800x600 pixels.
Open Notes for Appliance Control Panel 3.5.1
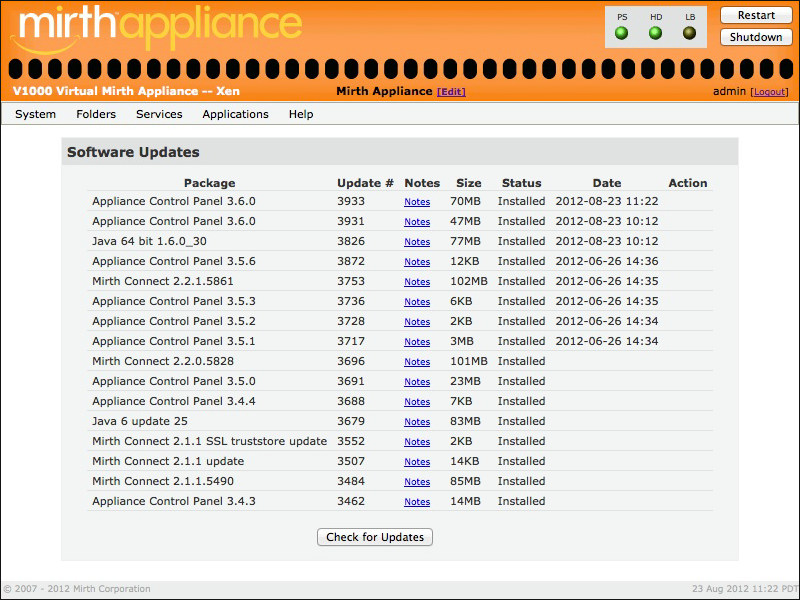click(x=417, y=341)
